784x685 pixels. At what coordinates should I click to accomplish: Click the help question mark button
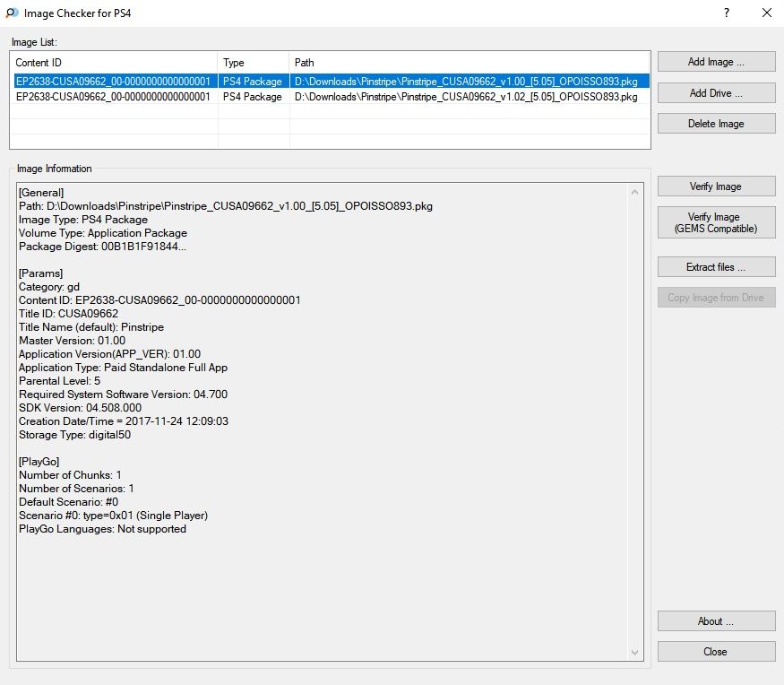(727, 13)
